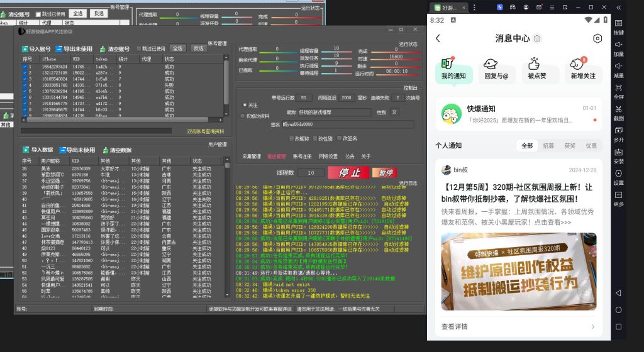The image size is (644, 352).
Task: Click the 全屏 fullscreen icon in emulator sidebar
Action: point(619,87)
